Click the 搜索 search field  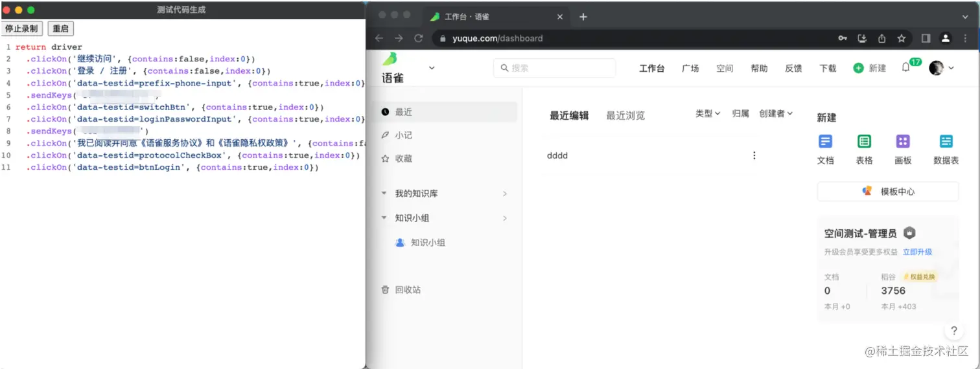pos(554,68)
